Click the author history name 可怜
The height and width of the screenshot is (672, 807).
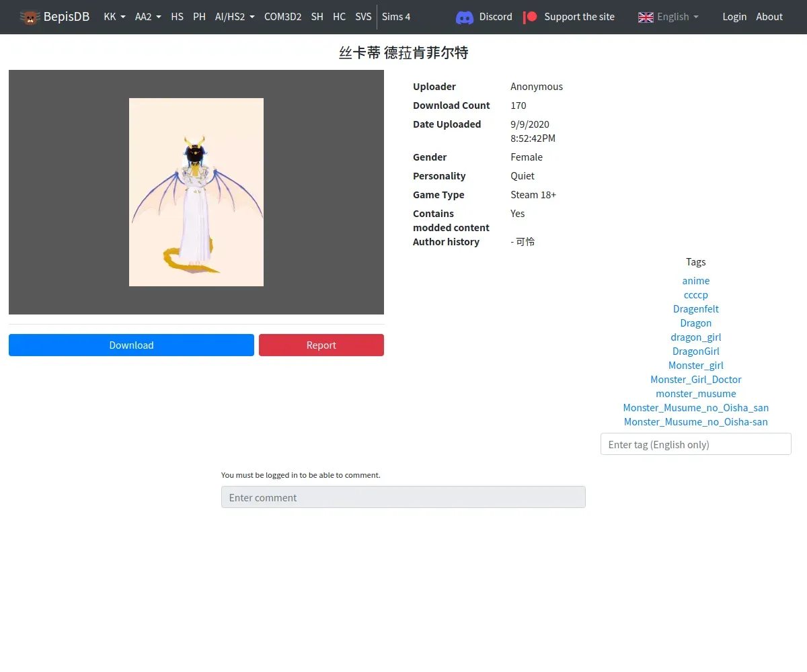click(525, 242)
